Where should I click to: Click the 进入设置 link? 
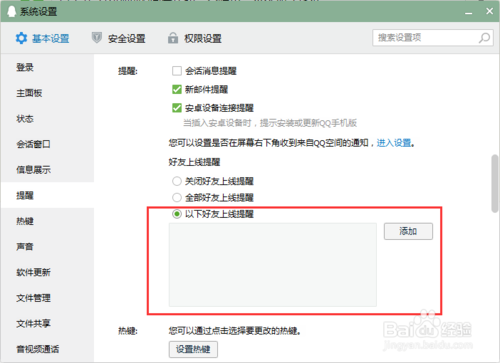[x=394, y=143]
